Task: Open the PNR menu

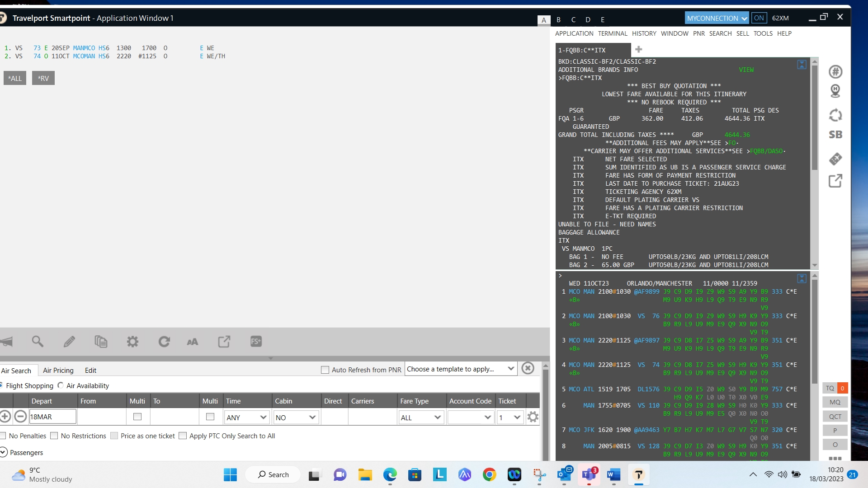Action: click(698, 33)
